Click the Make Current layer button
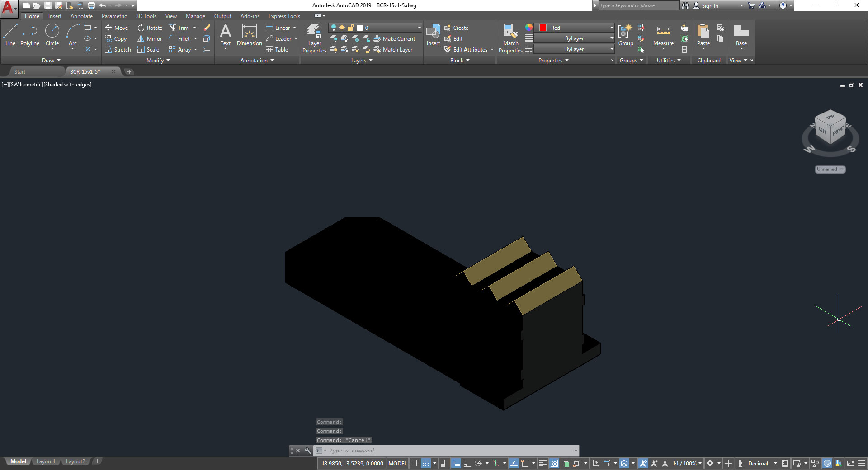Image resolution: width=868 pixels, height=470 pixels. point(394,39)
